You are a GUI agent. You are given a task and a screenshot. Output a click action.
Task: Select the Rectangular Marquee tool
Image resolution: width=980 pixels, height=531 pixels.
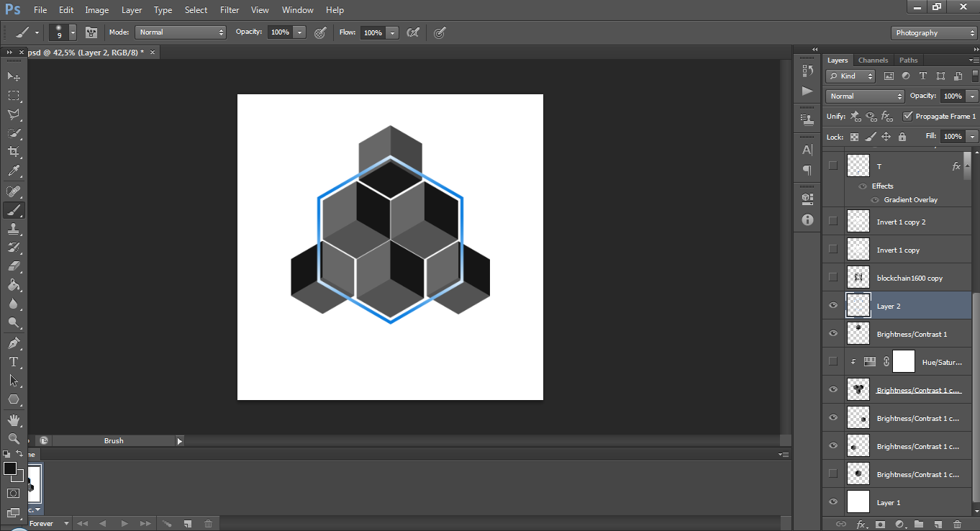click(13, 95)
